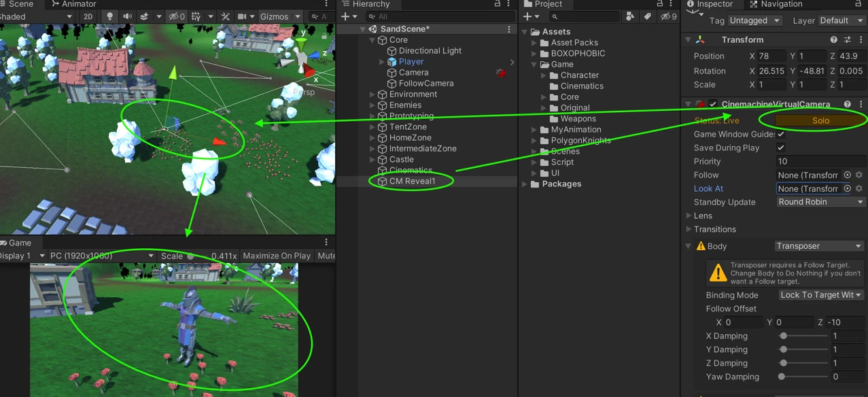Image resolution: width=868 pixels, height=397 pixels.
Task: Click Search by Type icon in Project
Action: (631, 16)
